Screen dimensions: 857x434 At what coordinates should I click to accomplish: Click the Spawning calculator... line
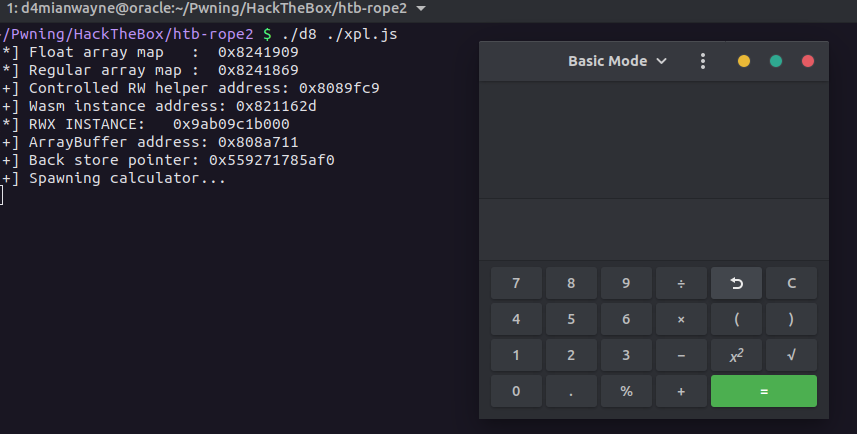(x=127, y=179)
